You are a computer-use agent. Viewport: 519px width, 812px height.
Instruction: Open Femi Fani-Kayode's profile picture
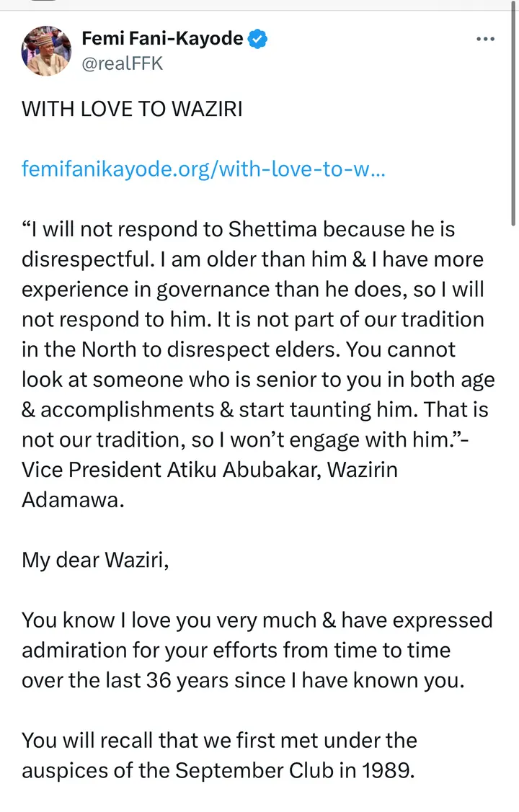point(47,51)
